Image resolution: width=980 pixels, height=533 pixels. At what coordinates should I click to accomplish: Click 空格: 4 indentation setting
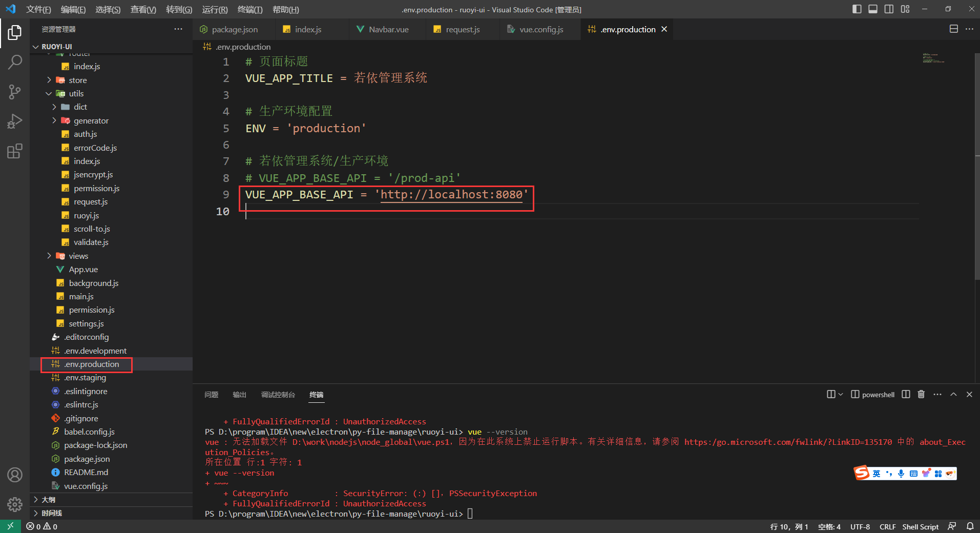(829, 526)
